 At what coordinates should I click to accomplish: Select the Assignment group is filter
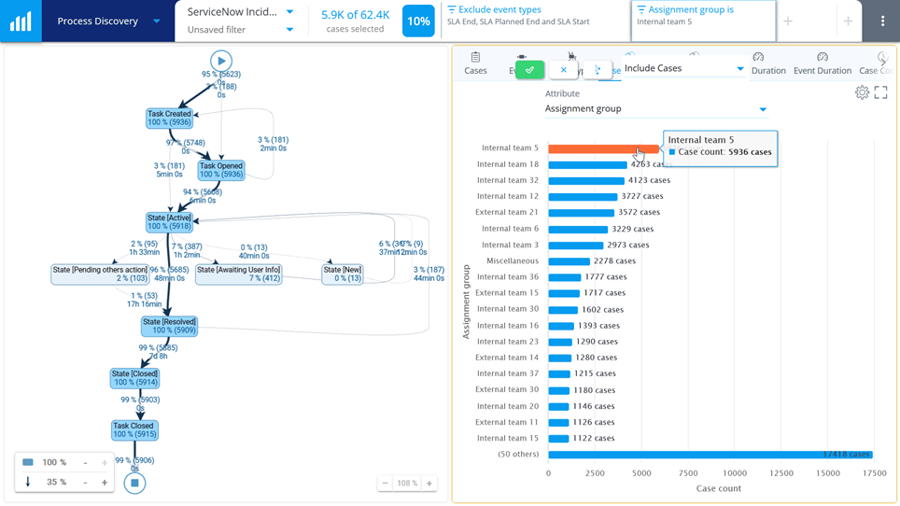coord(703,21)
